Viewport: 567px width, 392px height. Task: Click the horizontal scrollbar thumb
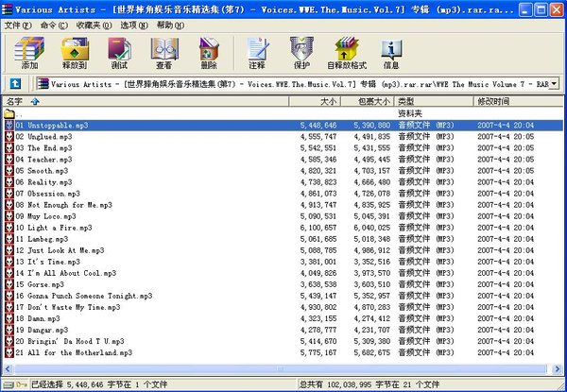click(281, 369)
